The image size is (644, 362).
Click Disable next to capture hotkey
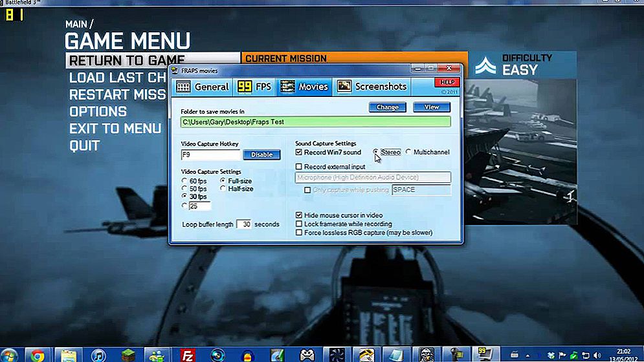click(261, 154)
